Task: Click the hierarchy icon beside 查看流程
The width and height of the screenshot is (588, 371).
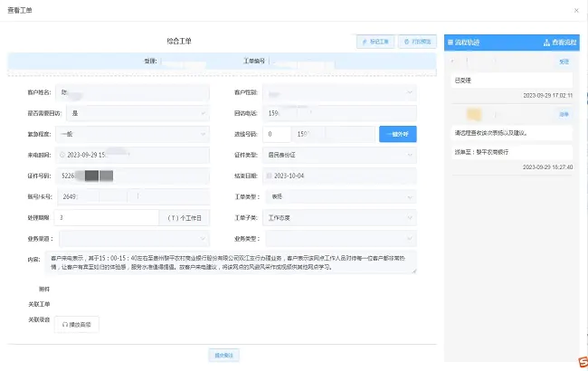Action: coord(546,43)
